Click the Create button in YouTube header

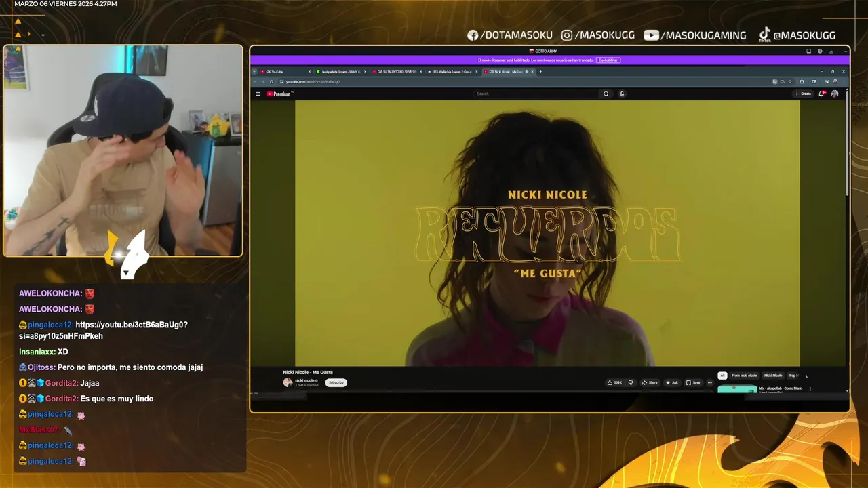(x=803, y=94)
